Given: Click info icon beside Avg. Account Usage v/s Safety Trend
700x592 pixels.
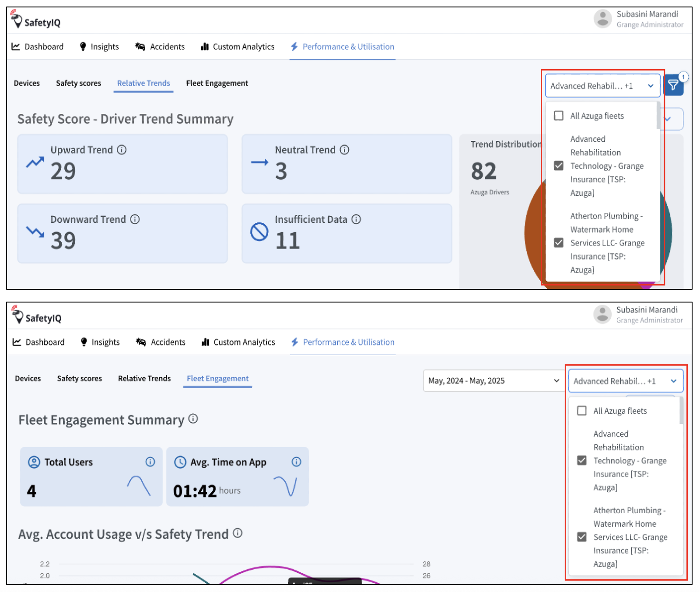Looking at the screenshot, I should [238, 533].
